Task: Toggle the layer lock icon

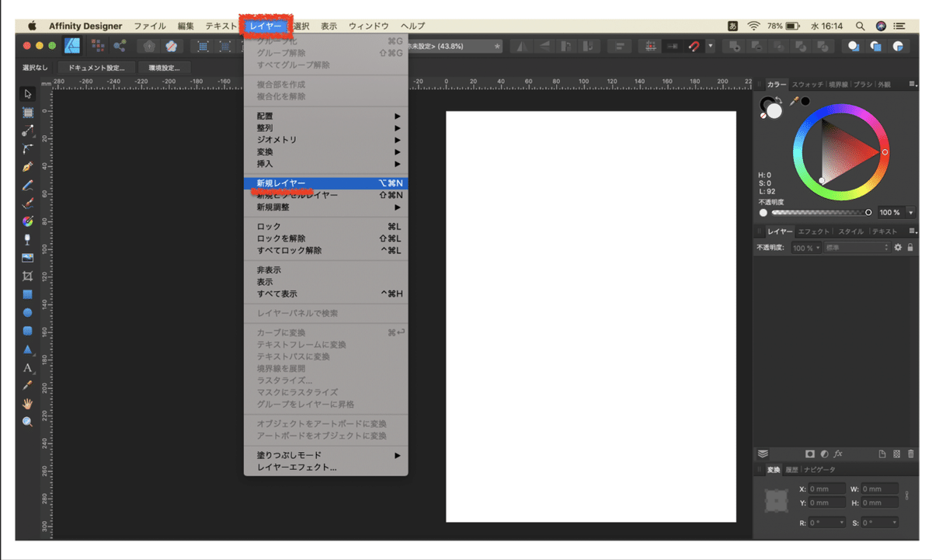Action: (910, 247)
